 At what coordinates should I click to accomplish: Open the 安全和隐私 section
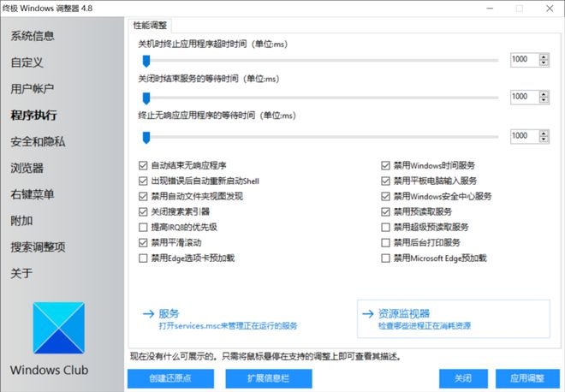(38, 141)
